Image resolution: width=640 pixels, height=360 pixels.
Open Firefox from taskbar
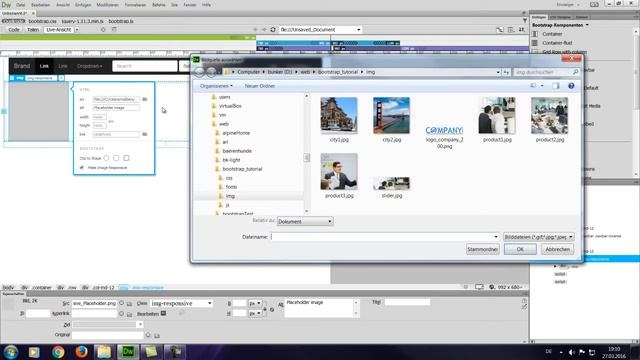81,352
